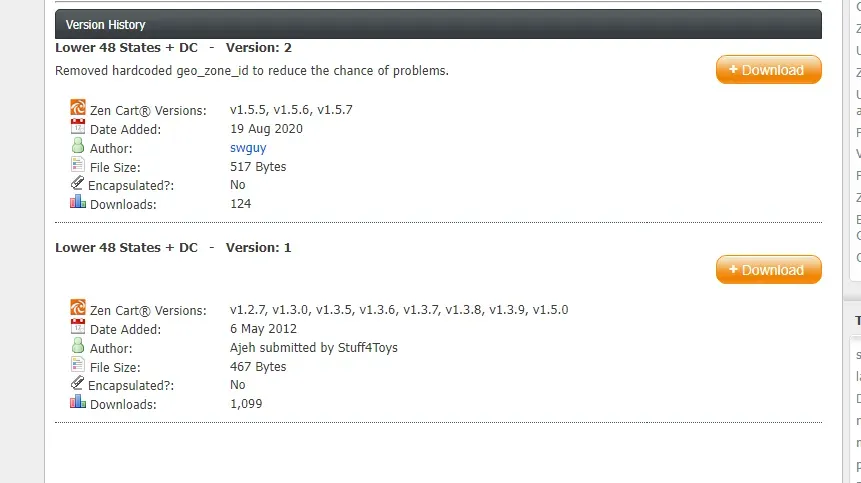Download Version 1 of Lower 48 States

768,269
